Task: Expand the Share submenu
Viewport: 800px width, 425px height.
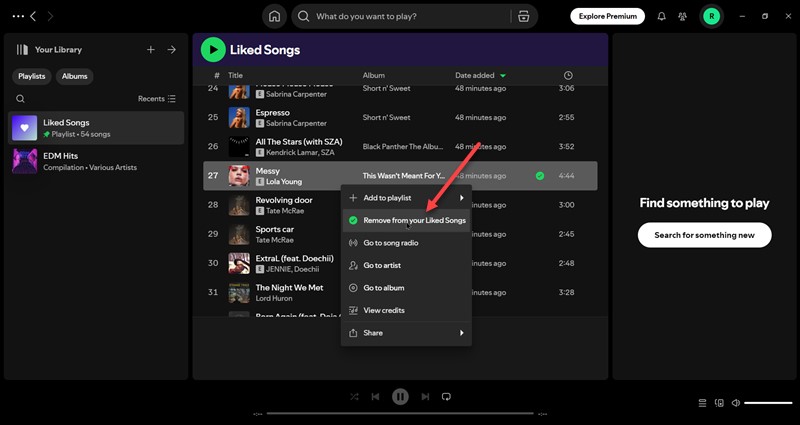Action: click(x=406, y=333)
